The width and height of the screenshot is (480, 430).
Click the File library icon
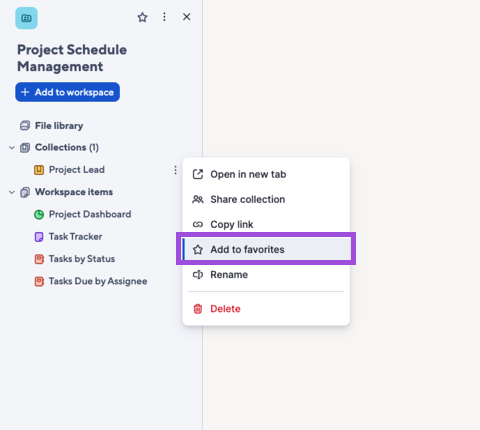pos(25,126)
